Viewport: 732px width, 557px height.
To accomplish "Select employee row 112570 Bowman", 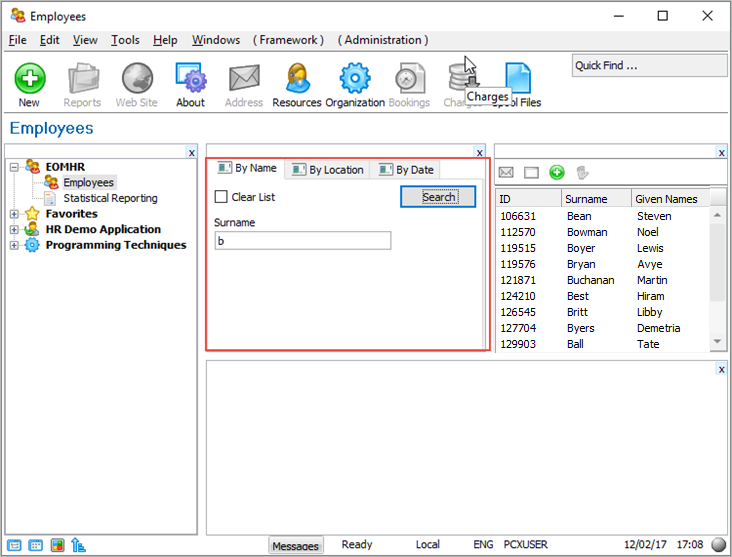I will [x=602, y=232].
